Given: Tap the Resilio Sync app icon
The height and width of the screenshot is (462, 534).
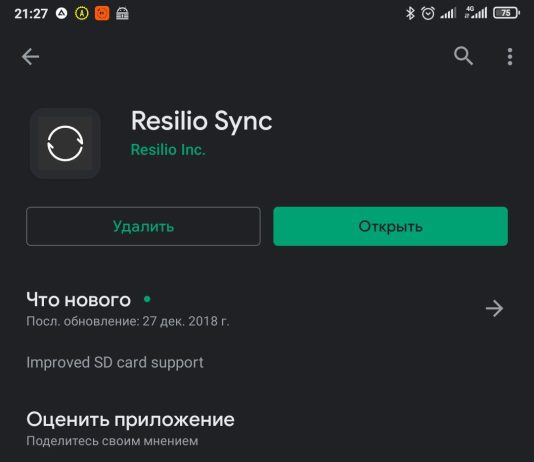Looking at the screenshot, I should point(65,143).
